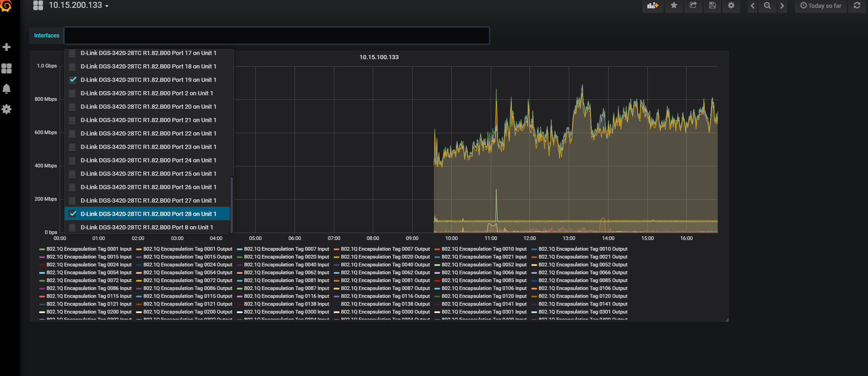Select Port 2 on Unit 1 option
The height and width of the screenshot is (376, 868).
pyautogui.click(x=147, y=93)
